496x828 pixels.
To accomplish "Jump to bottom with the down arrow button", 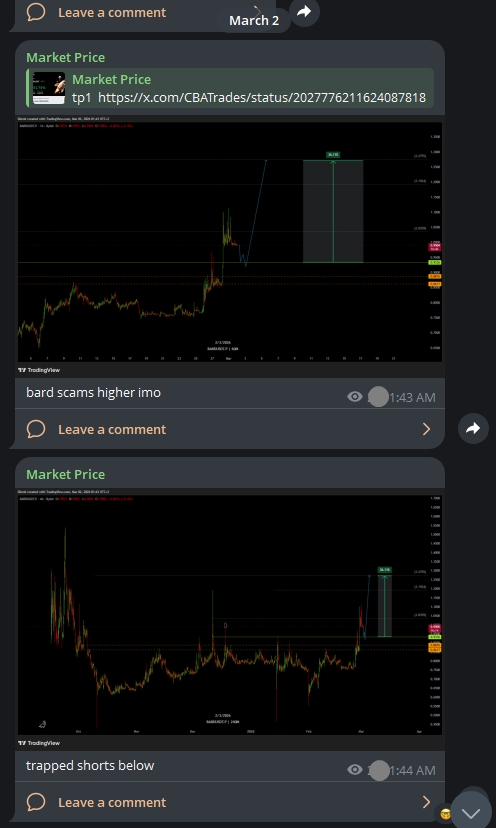I will click(471, 812).
